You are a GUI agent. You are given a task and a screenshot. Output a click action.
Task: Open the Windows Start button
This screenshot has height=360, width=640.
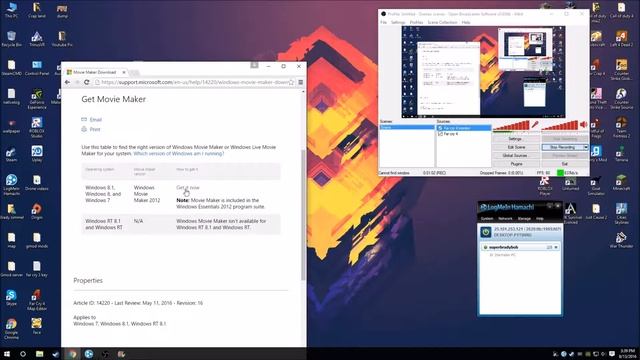(x=7, y=354)
